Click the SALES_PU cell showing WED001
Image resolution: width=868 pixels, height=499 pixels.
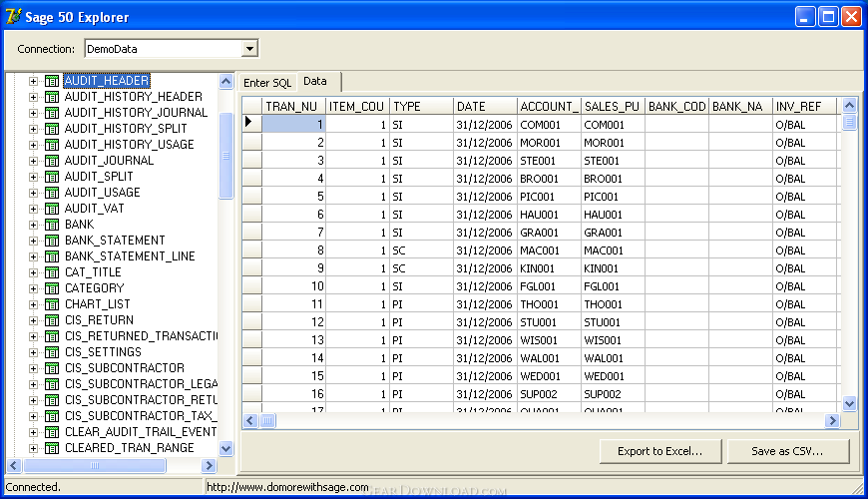click(x=614, y=376)
